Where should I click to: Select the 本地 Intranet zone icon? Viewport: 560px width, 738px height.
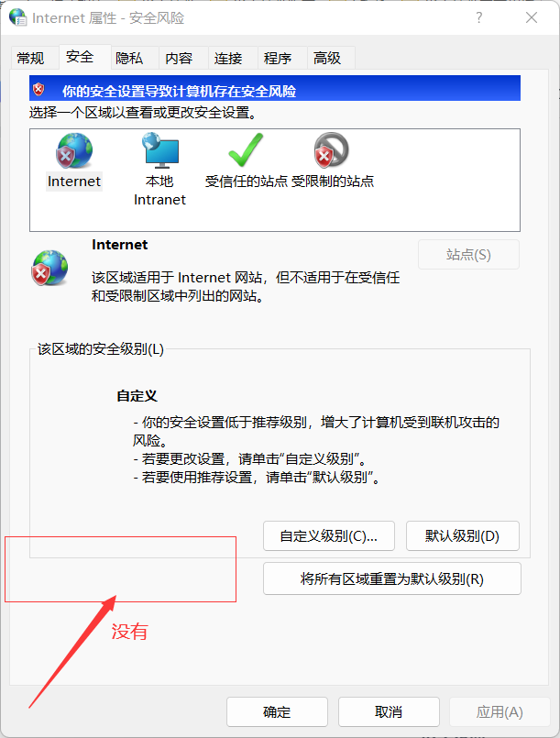coord(160,150)
